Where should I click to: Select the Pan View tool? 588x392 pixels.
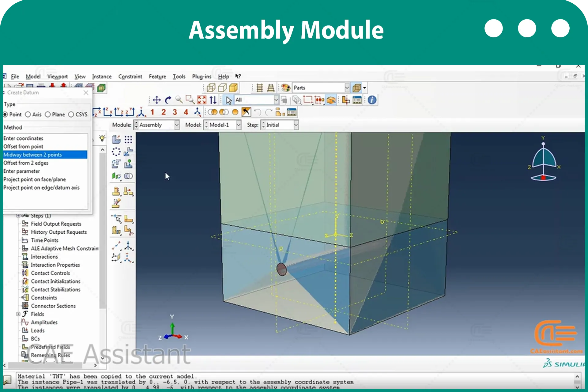pyautogui.click(x=157, y=100)
